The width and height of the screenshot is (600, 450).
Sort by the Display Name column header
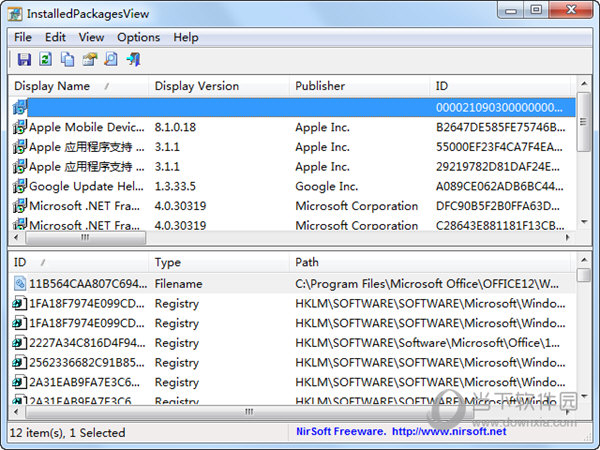click(78, 86)
